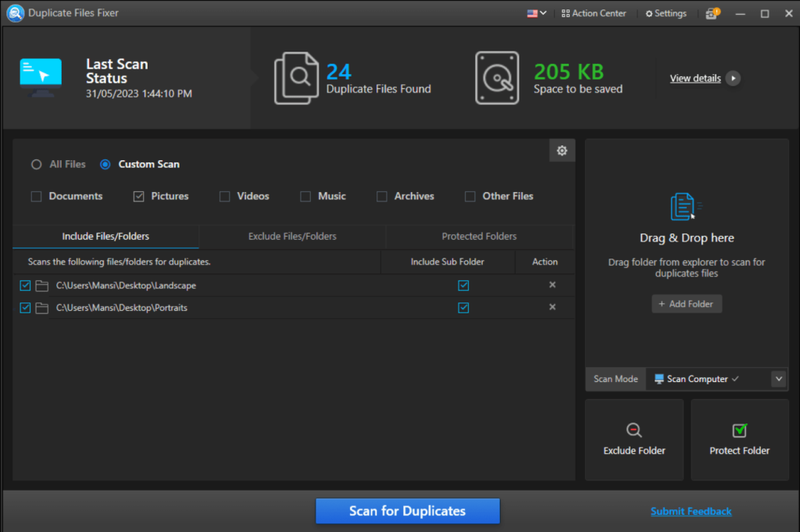Switch to Protected Folders tab

pyautogui.click(x=479, y=236)
